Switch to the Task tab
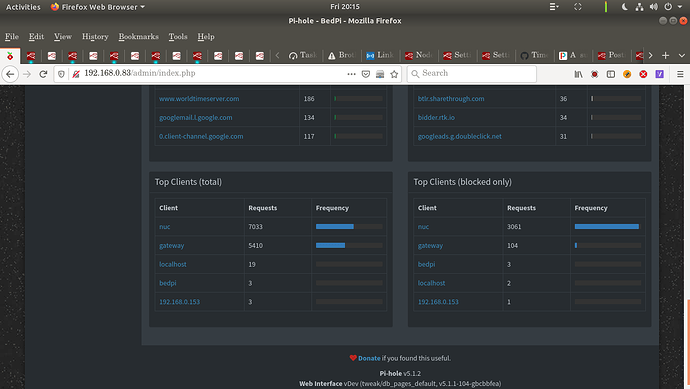The height and width of the screenshot is (389, 690). pyautogui.click(x=303, y=55)
